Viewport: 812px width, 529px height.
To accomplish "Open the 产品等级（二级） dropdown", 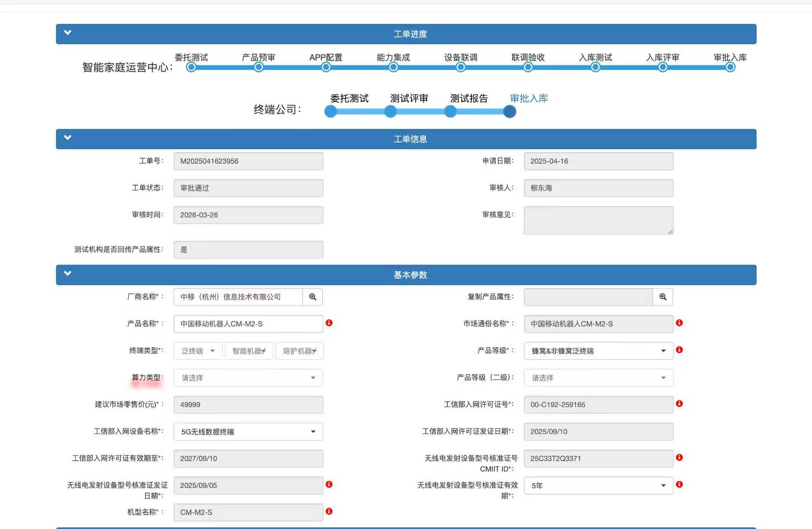I will 599,378.
